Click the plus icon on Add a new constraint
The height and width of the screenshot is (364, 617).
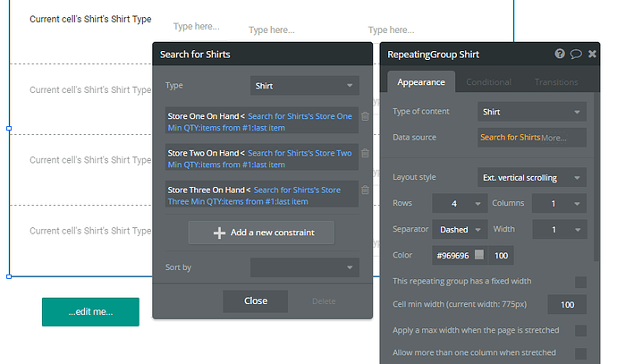(219, 233)
